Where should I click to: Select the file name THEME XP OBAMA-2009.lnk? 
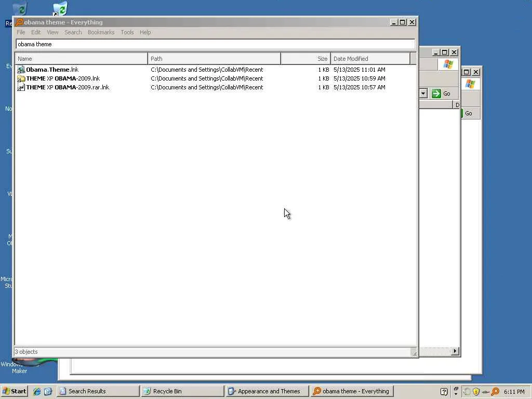63,78
